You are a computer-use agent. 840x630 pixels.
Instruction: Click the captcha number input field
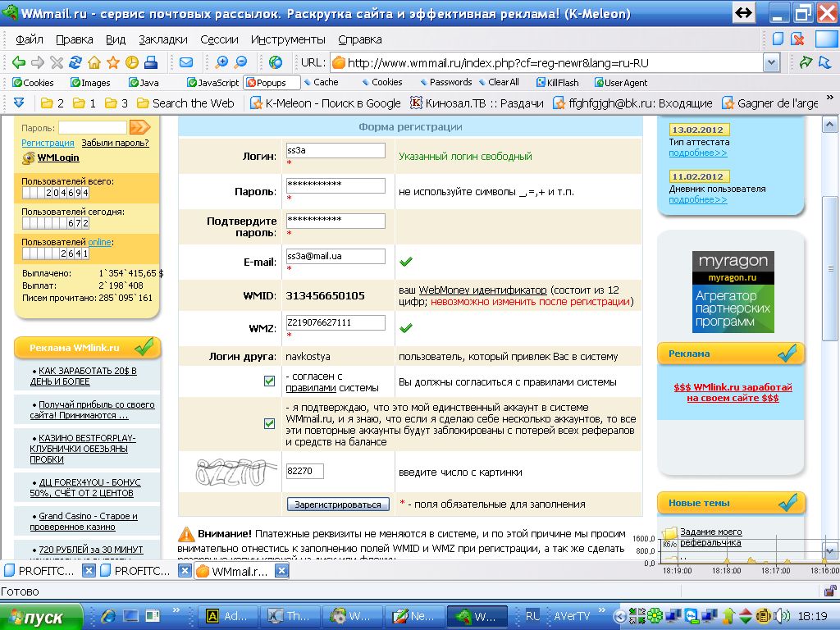[x=305, y=471]
